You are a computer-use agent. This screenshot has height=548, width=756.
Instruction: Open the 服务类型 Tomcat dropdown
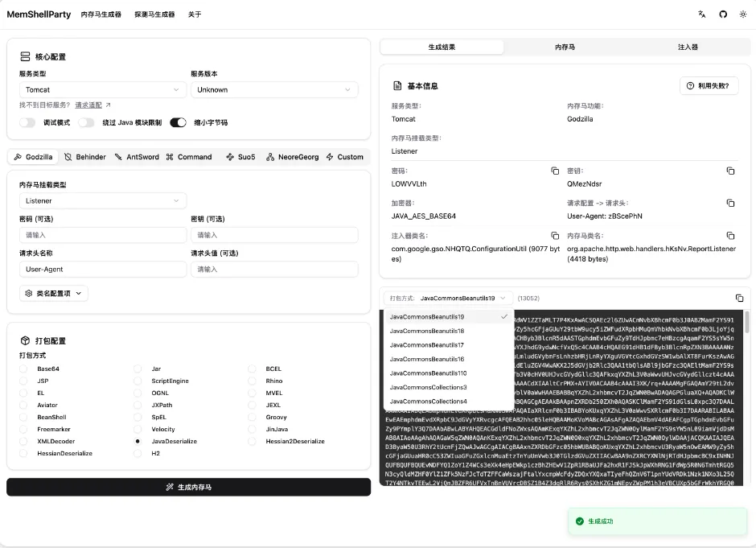(103, 90)
